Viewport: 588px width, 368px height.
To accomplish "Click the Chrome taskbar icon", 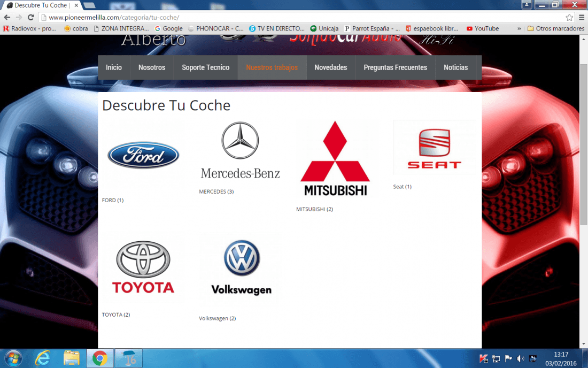I will point(100,358).
